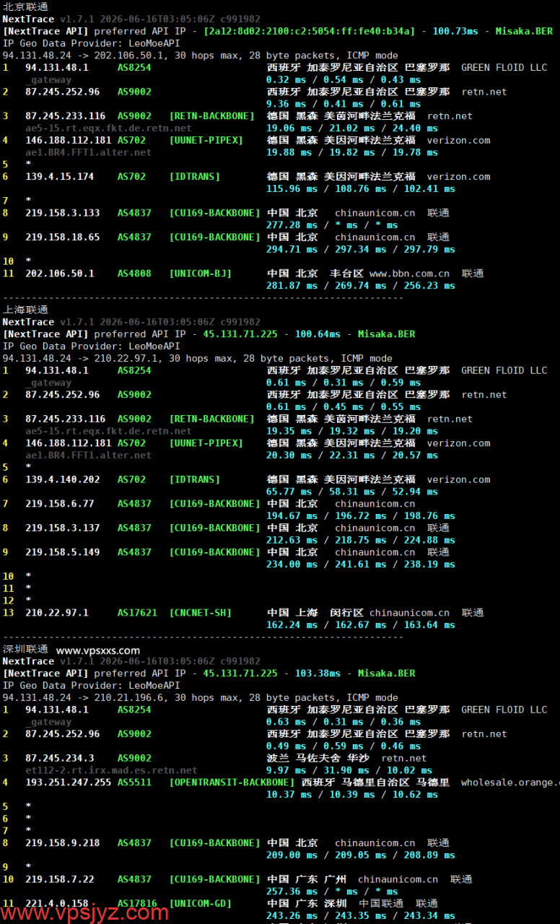Select the 209.00 ms latency value
Image resolution: width=560 pixels, height=924 pixels.
(292, 855)
